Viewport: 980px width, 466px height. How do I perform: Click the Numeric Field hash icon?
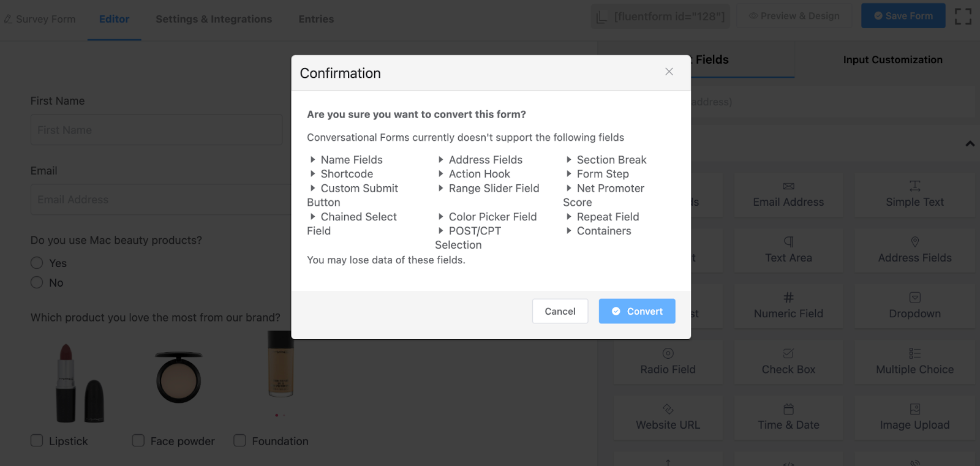(x=788, y=298)
